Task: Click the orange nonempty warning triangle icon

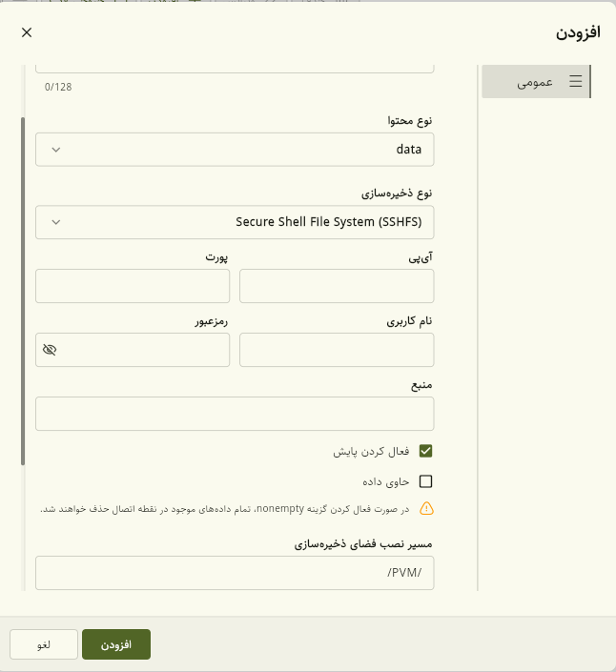Action: pos(426,509)
